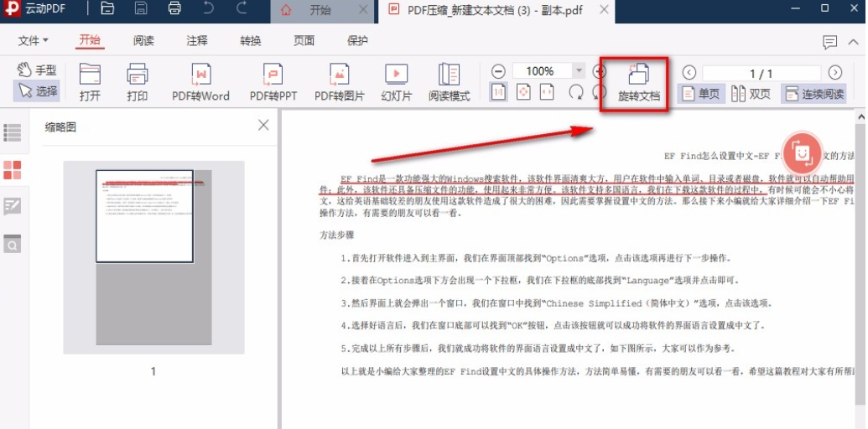Open the search sidebar panel icon
Image resolution: width=868 pixels, height=429 pixels.
pyautogui.click(x=13, y=244)
